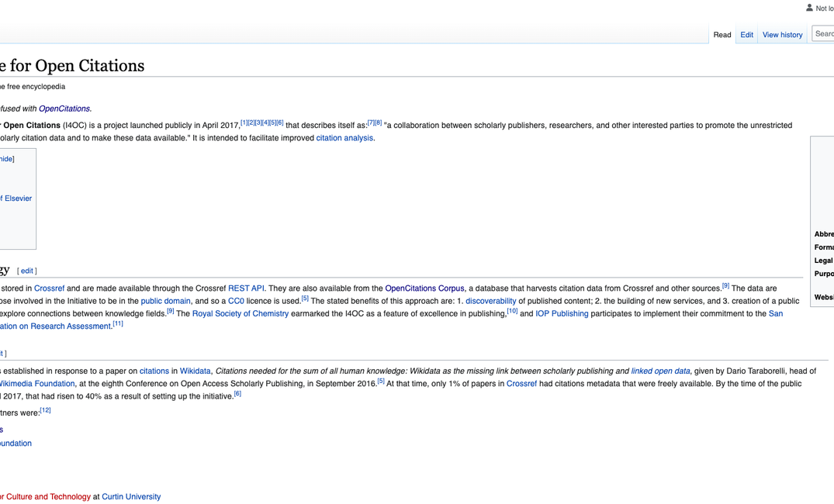The height and width of the screenshot is (504, 834).
Task: Click the user account icon at top right
Action: 809,8
